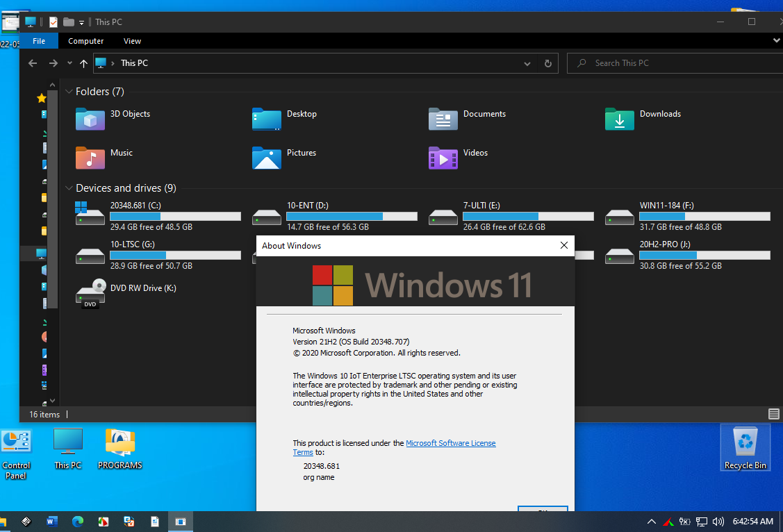Image resolution: width=783 pixels, height=532 pixels.
Task: Open the File menu
Action: click(39, 41)
